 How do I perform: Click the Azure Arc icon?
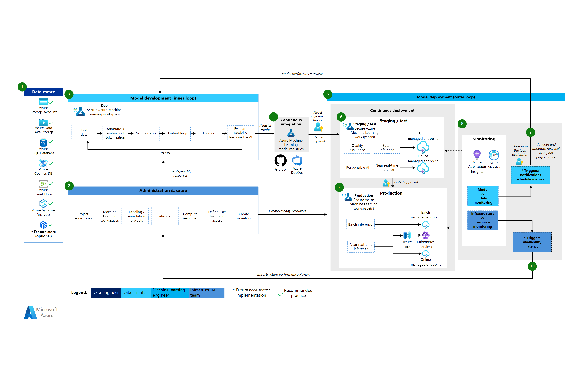(x=407, y=235)
